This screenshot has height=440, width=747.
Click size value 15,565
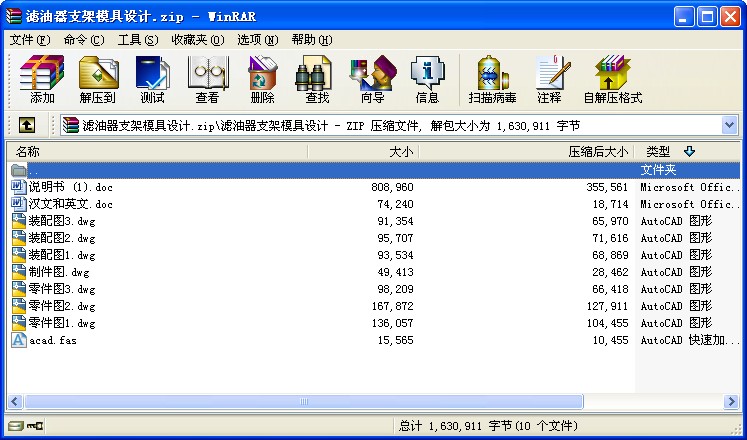395,340
